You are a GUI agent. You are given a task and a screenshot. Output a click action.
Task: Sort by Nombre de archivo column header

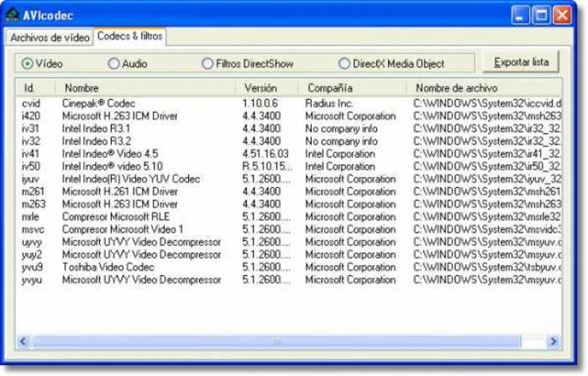tap(484, 88)
